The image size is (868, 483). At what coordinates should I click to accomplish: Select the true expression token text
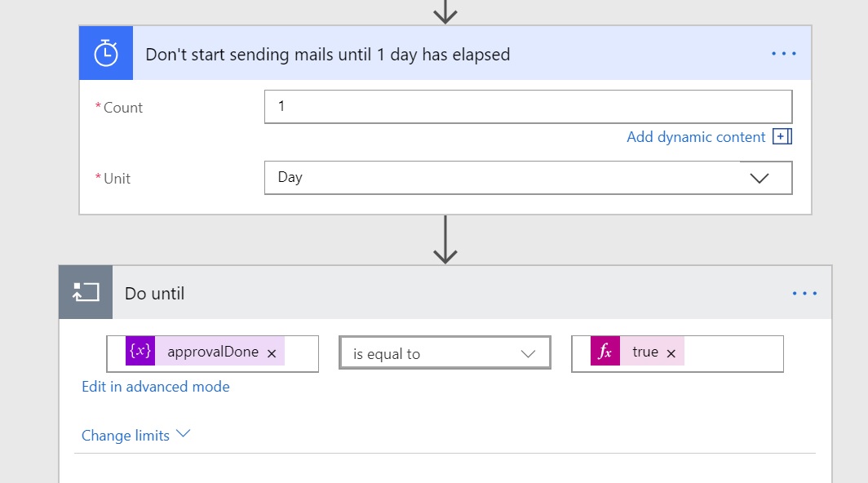[x=644, y=352]
